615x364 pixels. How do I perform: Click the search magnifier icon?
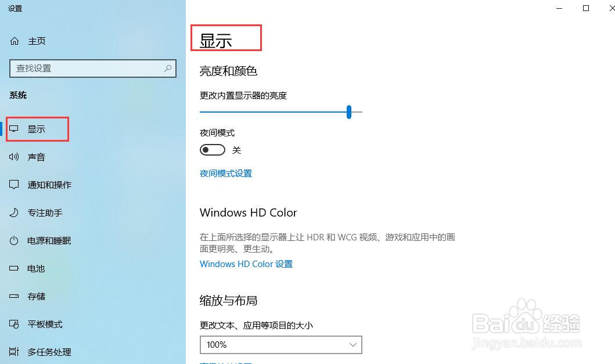168,69
